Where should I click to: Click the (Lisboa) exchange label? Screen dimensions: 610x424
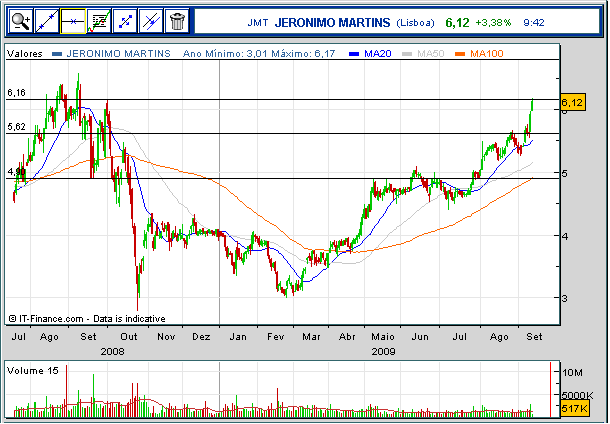pos(415,23)
